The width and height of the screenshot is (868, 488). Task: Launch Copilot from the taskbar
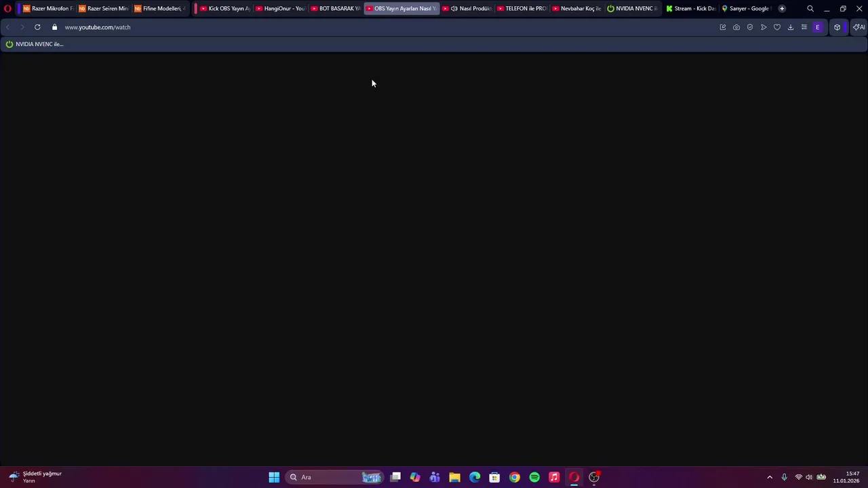[415, 477]
